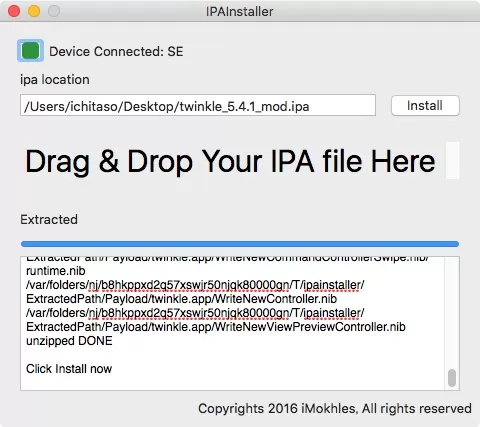Click the Copyrights 2016 iMokhles footer text
The width and height of the screenshot is (480, 427).
point(335,409)
